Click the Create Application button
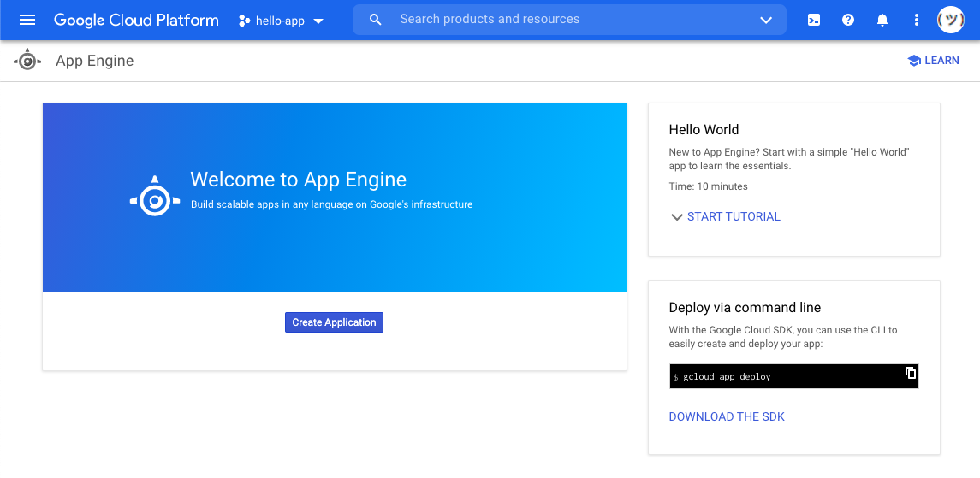 [x=334, y=322]
